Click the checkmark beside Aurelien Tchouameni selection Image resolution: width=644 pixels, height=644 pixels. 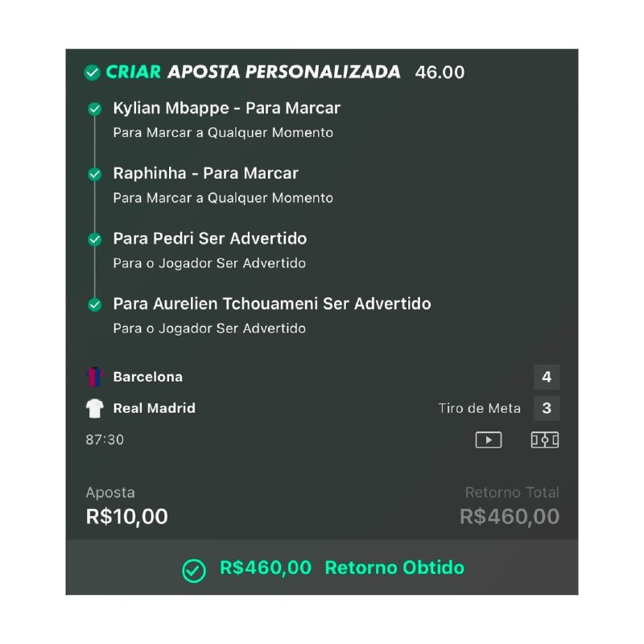tap(95, 304)
